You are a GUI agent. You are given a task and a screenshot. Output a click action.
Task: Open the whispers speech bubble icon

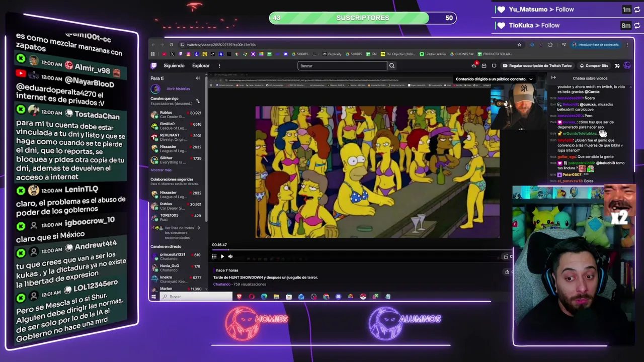click(x=494, y=65)
